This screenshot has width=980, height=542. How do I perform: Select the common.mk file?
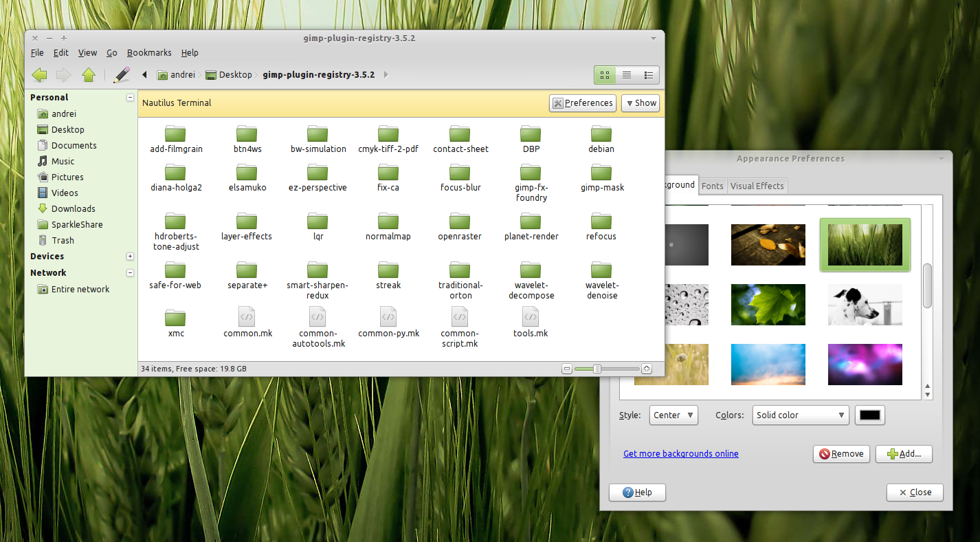pos(247,323)
